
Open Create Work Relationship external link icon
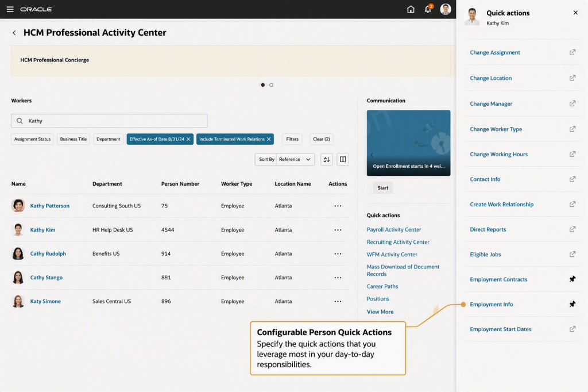point(572,204)
